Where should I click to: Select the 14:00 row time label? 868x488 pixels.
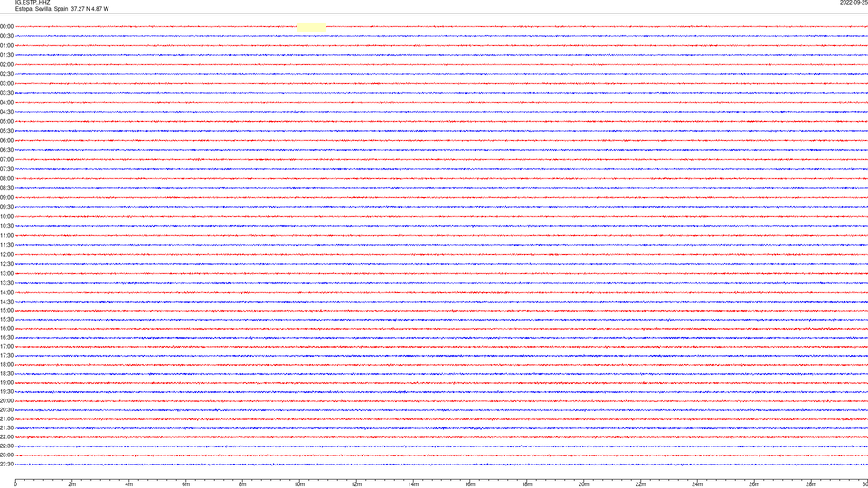coord(6,293)
